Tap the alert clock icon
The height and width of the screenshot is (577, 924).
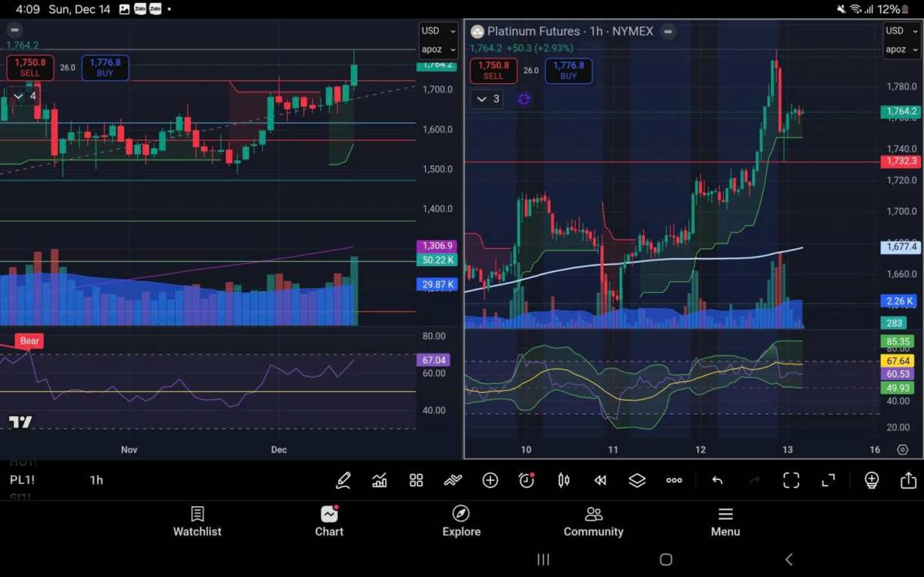coord(527,481)
